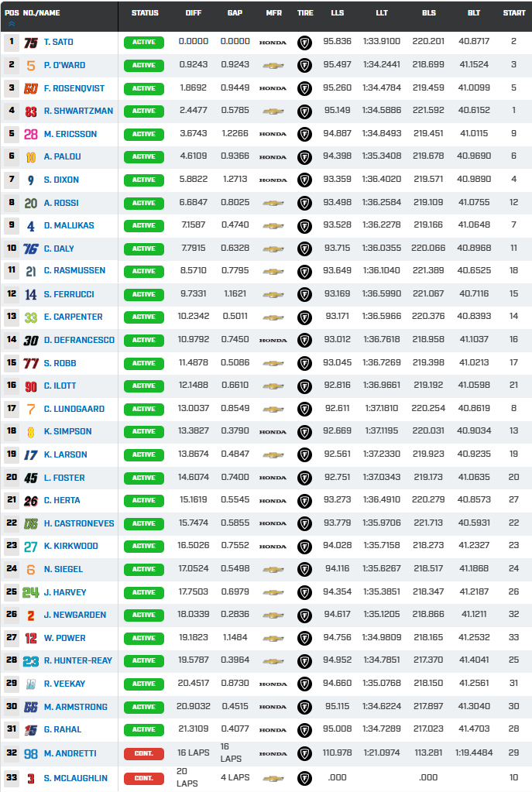This screenshot has width=532, height=792.
Task: Select best lap speed 221.592 for Shwartzman
Action: coord(428,110)
